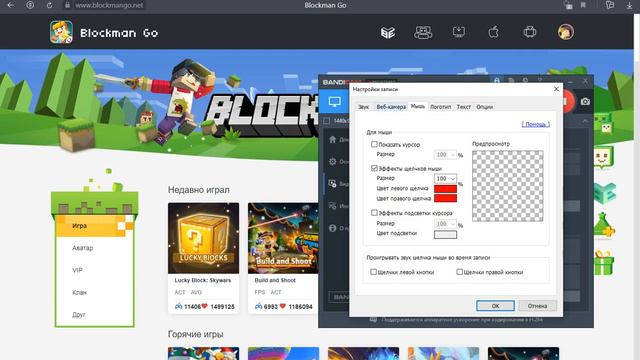Viewport: 640px width, 360px height.
Task: Check Щелчки левой кнопки sound option
Action: (x=373, y=272)
